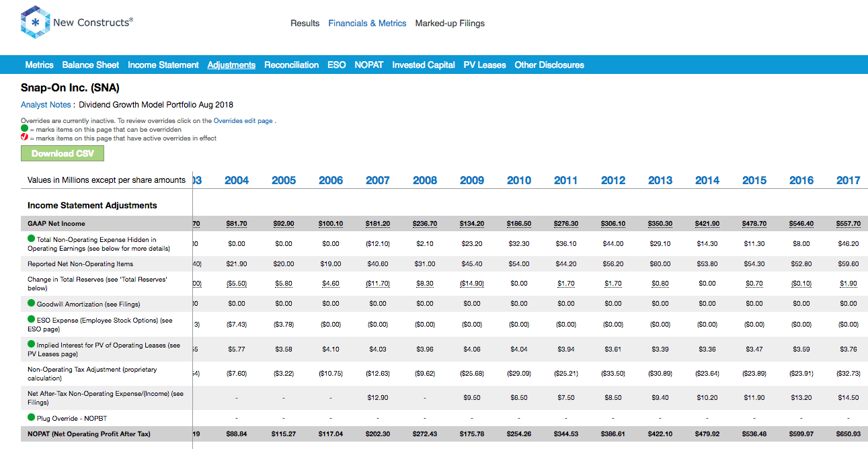Open Other Disclosures tab
Viewport: 868px width, 449px height.
[549, 65]
